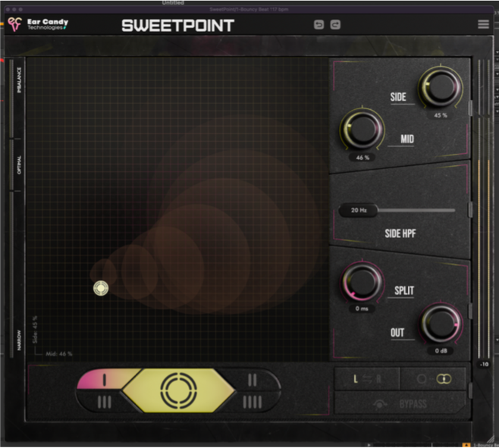Click the output level meter bars
Image resolution: width=499 pixels, height=448 pixels.
pos(484,208)
